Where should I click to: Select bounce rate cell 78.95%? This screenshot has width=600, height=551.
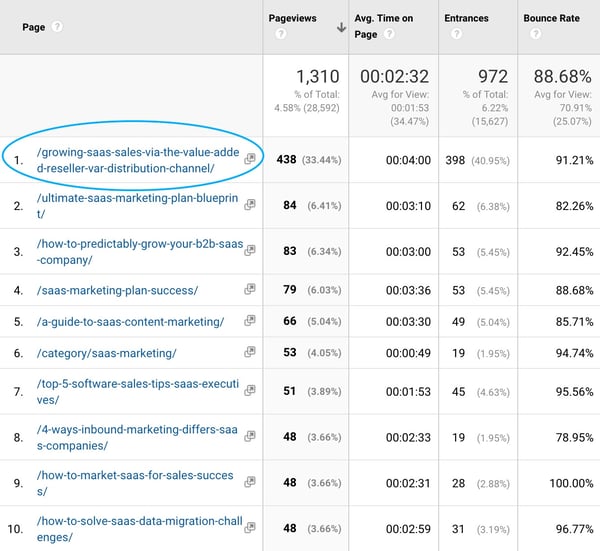click(x=574, y=437)
